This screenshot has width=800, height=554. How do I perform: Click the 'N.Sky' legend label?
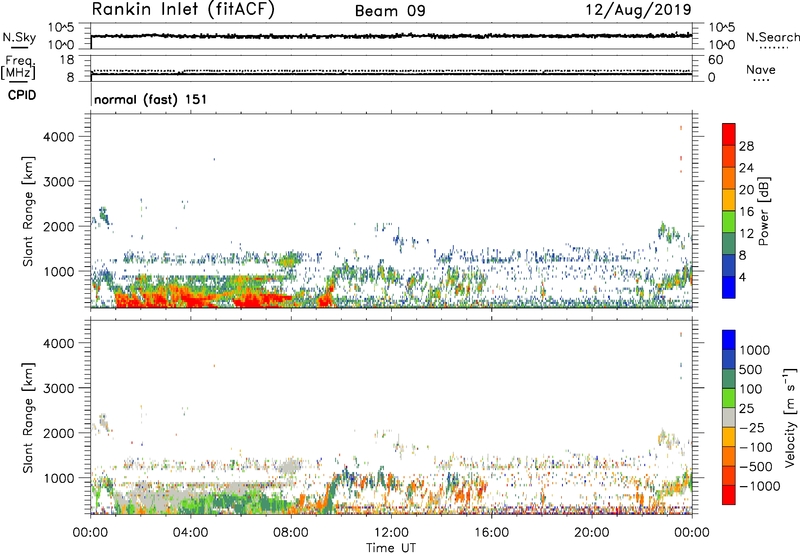coord(19,37)
